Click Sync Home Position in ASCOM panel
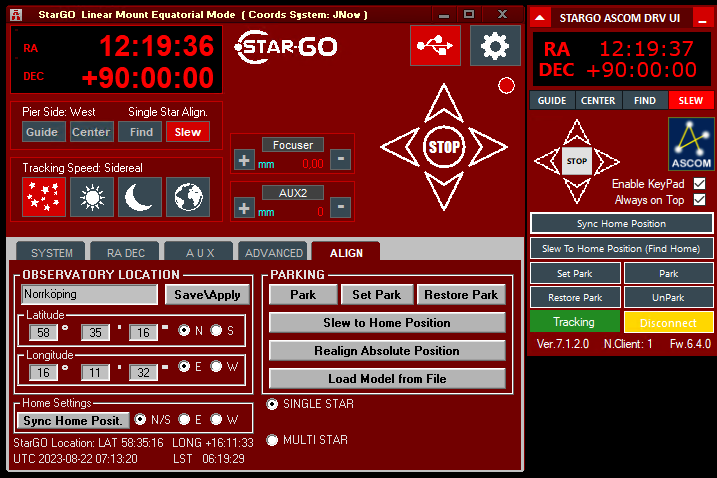This screenshot has height=478, width=717. (x=621, y=223)
